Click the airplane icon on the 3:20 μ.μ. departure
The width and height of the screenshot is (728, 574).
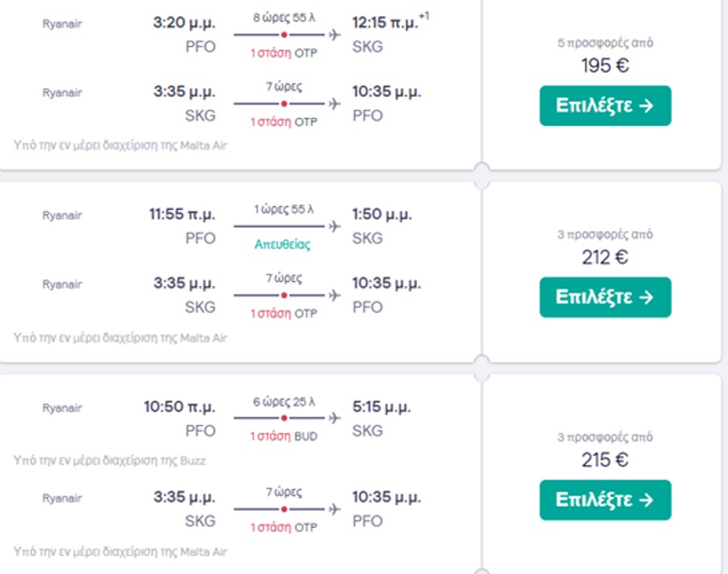coord(334,35)
